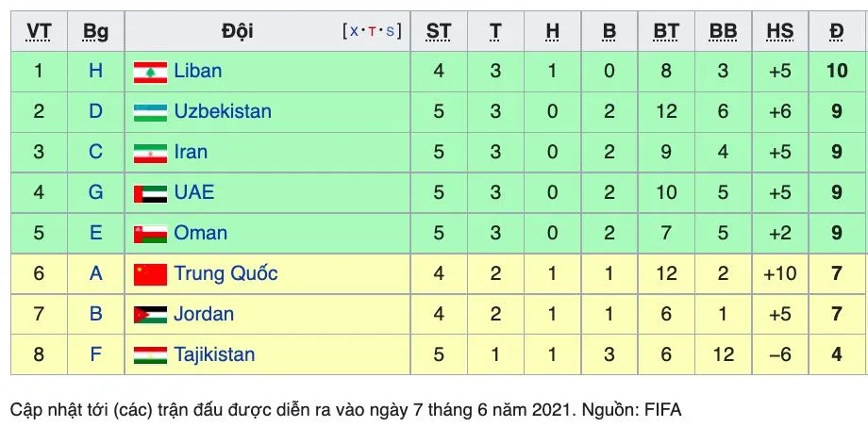The image size is (868, 427).
Task: Click the Trung Quốc flag icon
Action: (x=150, y=274)
